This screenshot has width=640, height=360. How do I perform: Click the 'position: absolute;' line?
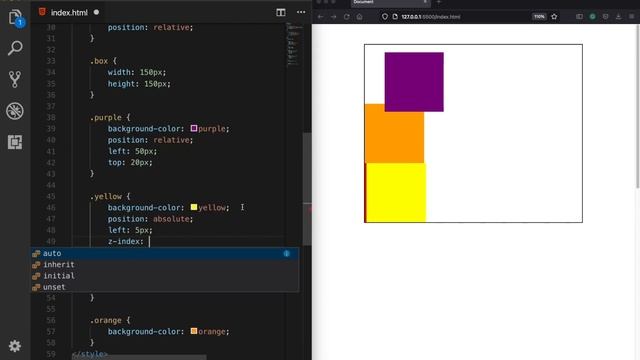coord(150,219)
